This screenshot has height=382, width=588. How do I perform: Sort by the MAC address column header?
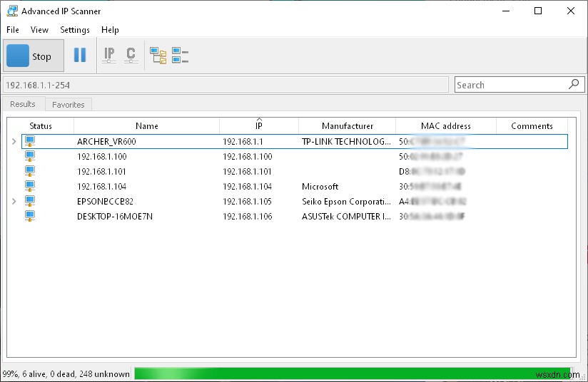click(446, 126)
